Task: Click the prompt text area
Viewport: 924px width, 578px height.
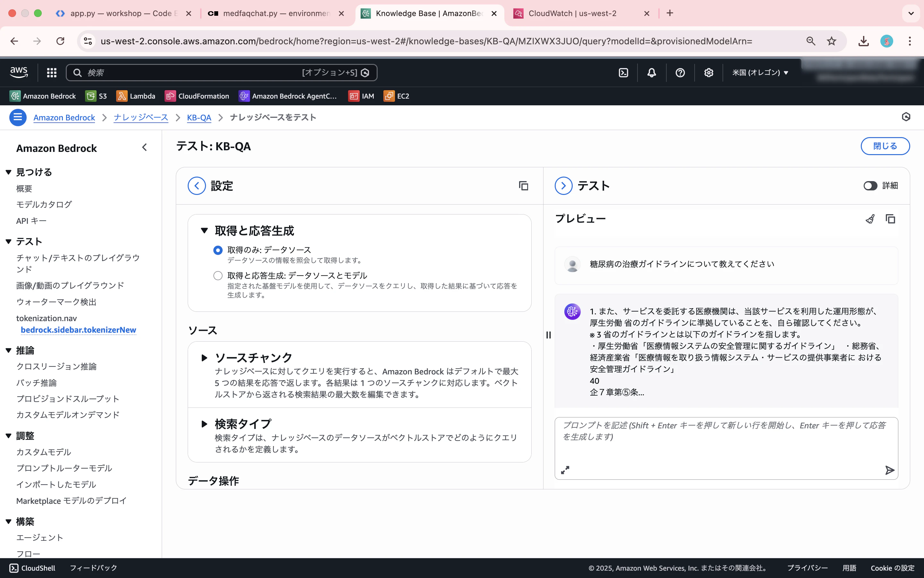Action: pos(726,448)
